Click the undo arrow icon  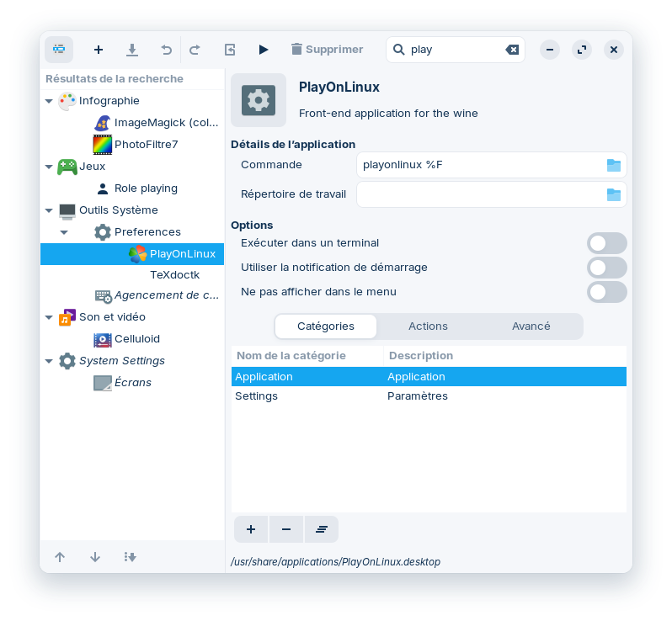point(166,50)
